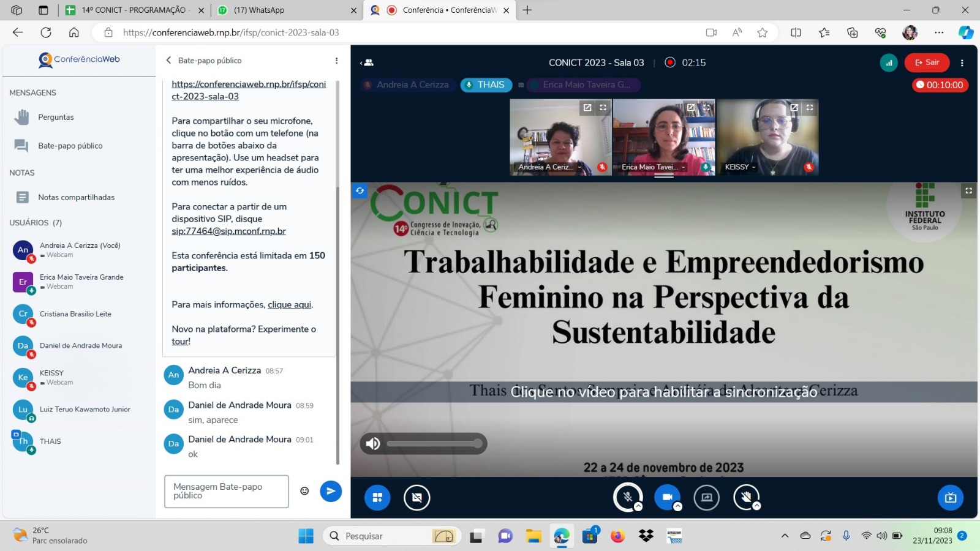The width and height of the screenshot is (980, 551).
Task: Adjust the video volume slider
Action: tap(434, 443)
